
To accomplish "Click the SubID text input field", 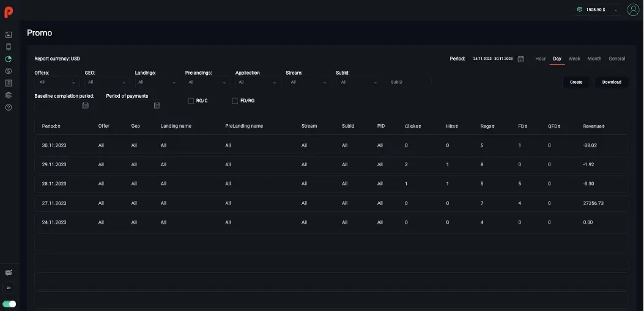I will (409, 82).
